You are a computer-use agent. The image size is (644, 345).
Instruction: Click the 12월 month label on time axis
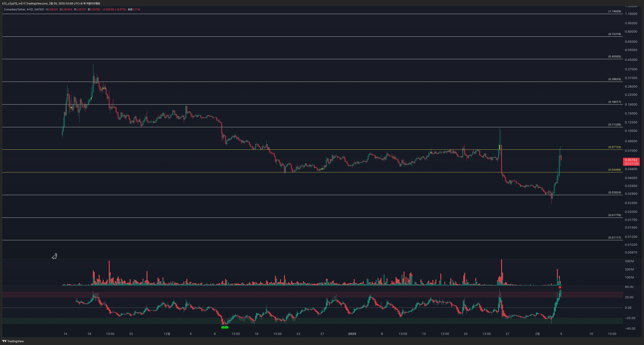(167, 334)
